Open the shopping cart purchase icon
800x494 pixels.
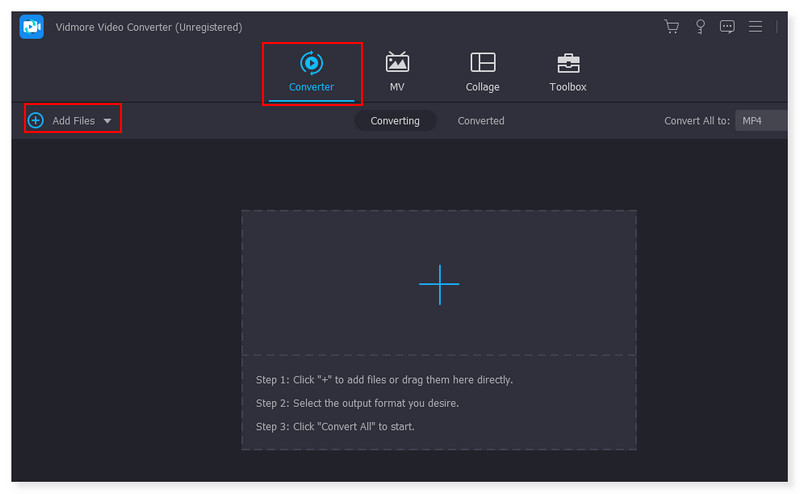(671, 27)
